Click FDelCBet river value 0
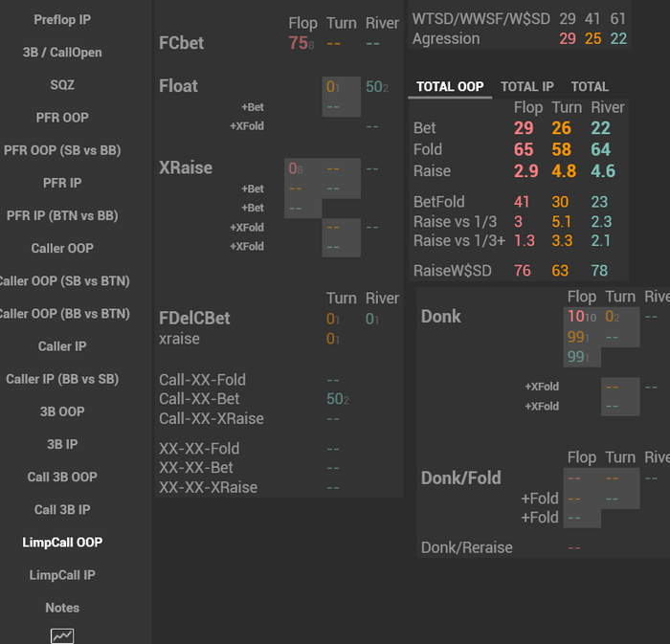670x644 pixels. (369, 319)
